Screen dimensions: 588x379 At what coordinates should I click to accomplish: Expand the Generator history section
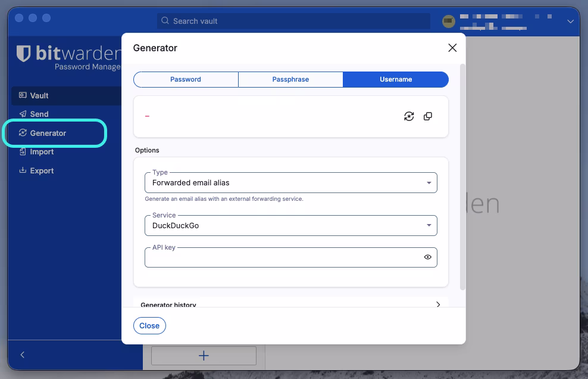[x=290, y=305]
